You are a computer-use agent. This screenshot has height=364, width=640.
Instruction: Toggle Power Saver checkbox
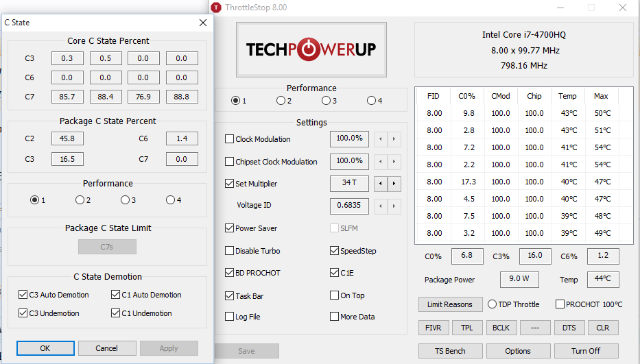click(x=229, y=228)
